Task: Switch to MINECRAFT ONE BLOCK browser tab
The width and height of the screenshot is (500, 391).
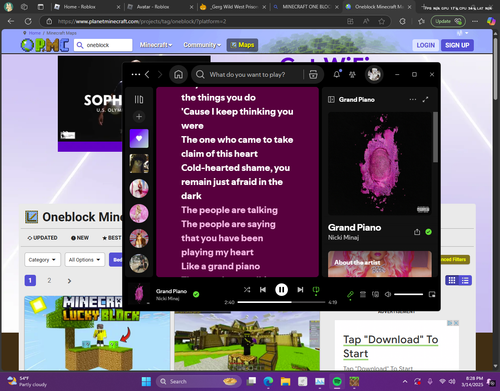Action: (x=305, y=7)
